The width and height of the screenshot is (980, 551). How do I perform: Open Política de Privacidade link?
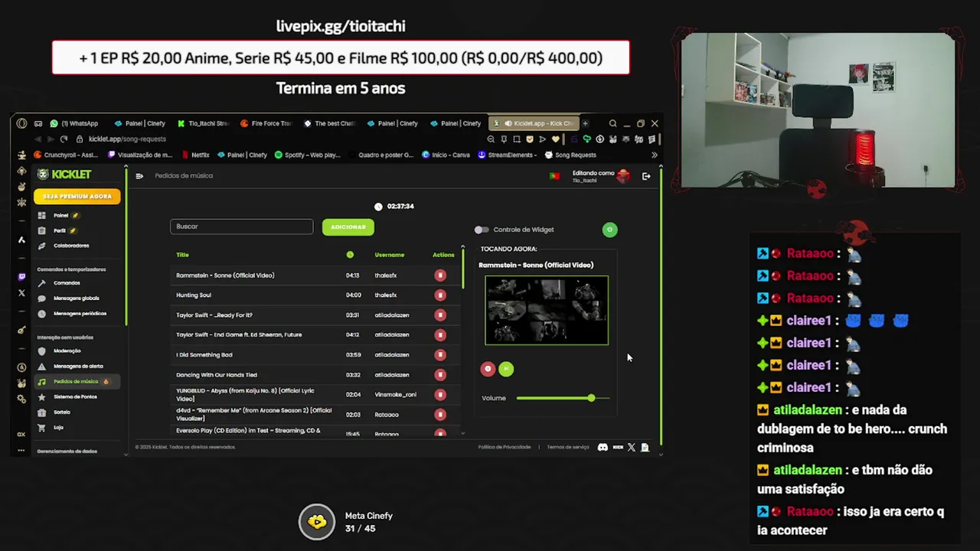505,447
